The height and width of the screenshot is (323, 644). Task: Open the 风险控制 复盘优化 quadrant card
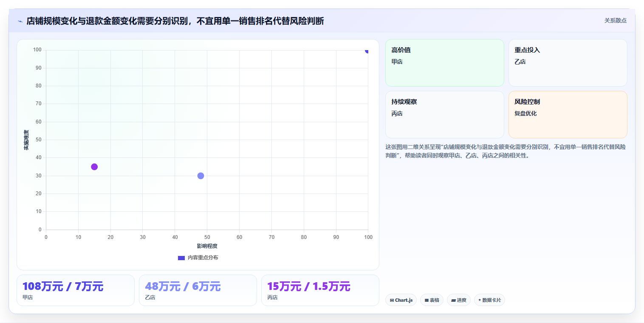568,115
